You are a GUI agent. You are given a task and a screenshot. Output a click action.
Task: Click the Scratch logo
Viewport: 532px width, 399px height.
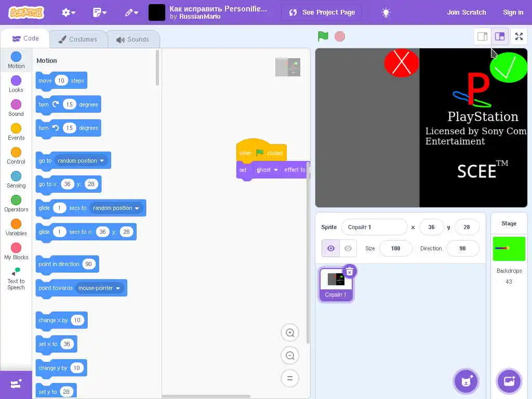26,12
